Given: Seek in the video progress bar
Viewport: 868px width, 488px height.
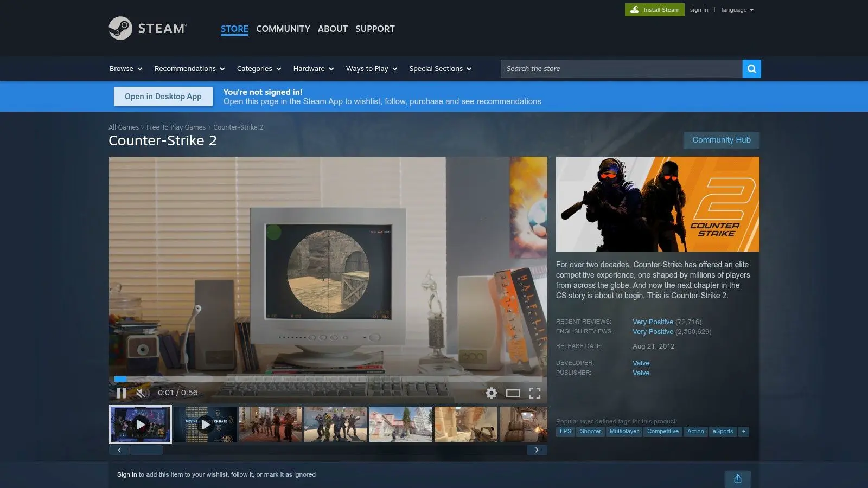Looking at the screenshot, I should [328, 379].
